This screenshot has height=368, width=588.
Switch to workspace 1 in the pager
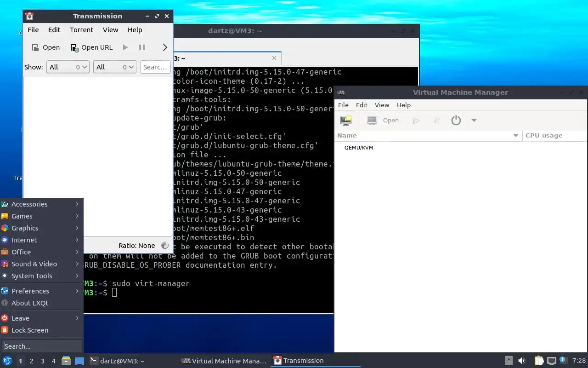[20, 361]
